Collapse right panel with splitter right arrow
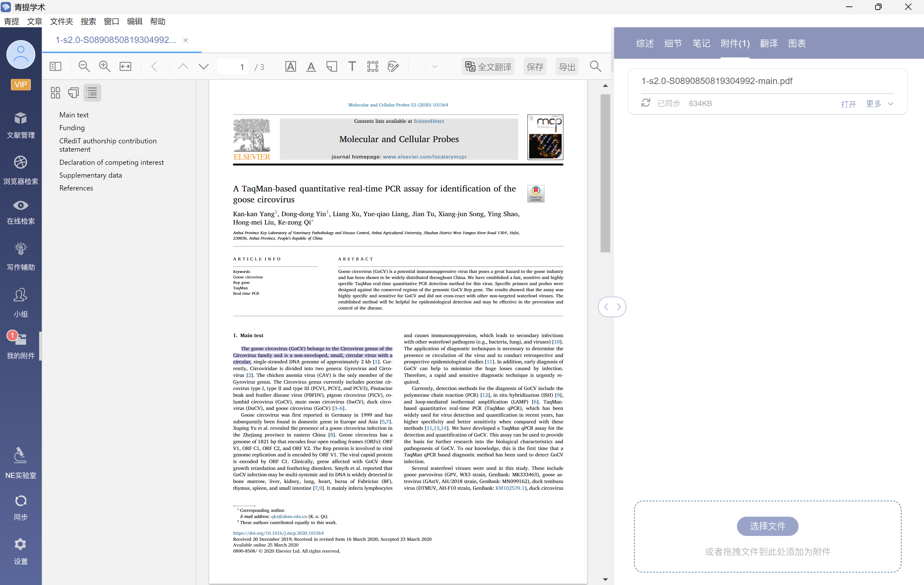924x585 pixels. (x=619, y=307)
